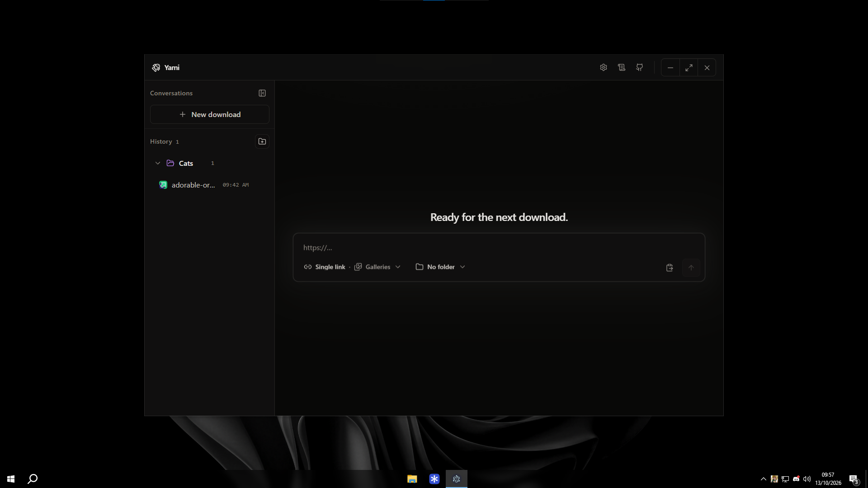The width and height of the screenshot is (868, 488).
Task: Click the History heading
Action: (x=161, y=141)
